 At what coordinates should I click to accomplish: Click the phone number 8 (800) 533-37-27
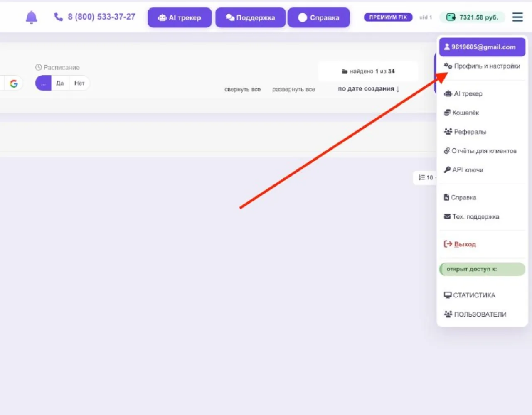(x=101, y=17)
